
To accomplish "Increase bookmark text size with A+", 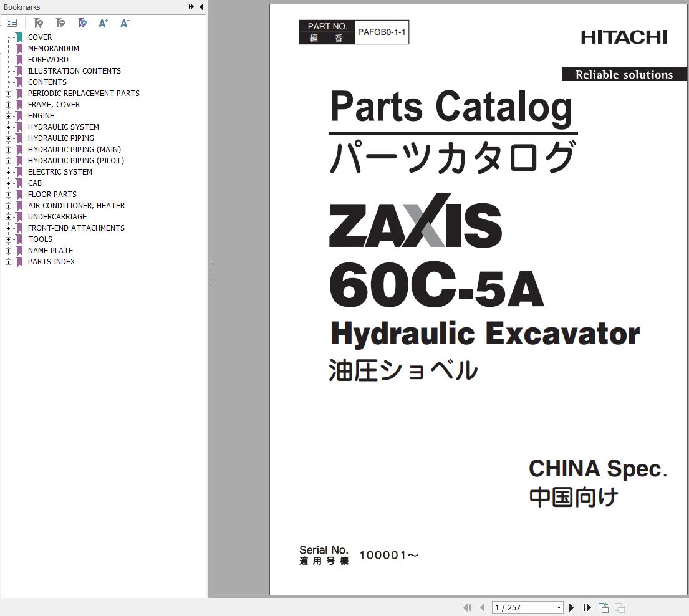I will [x=104, y=23].
